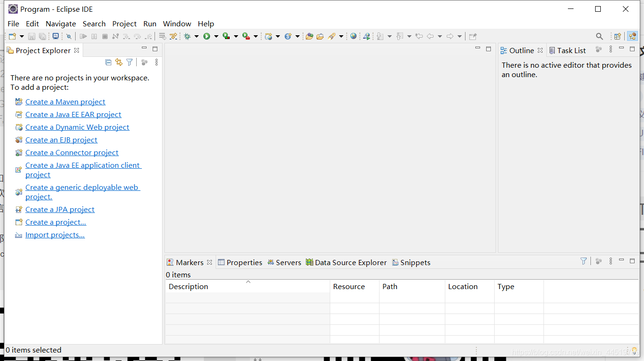Expand the Forward history dropdown arrow
Screen dimensions: 644x361
click(459, 36)
